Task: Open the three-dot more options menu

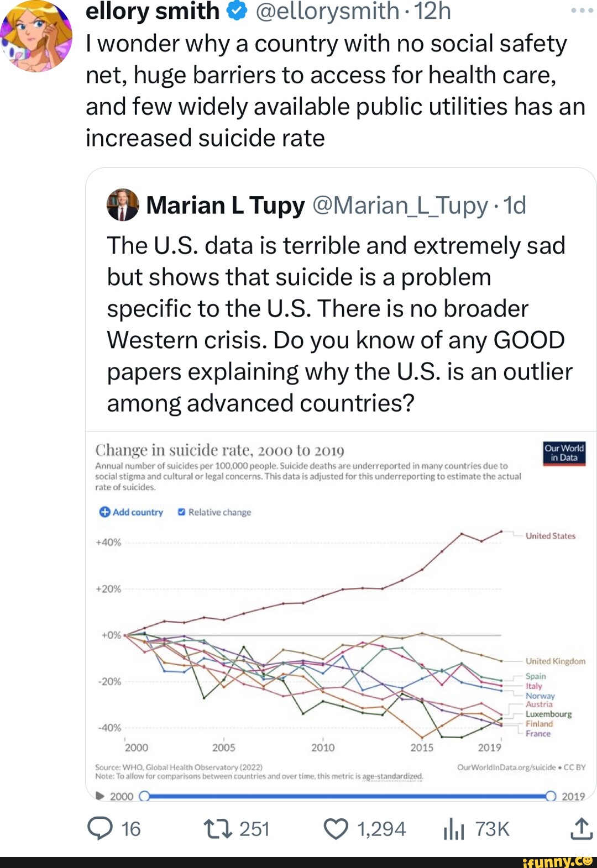Action: click(582, 11)
